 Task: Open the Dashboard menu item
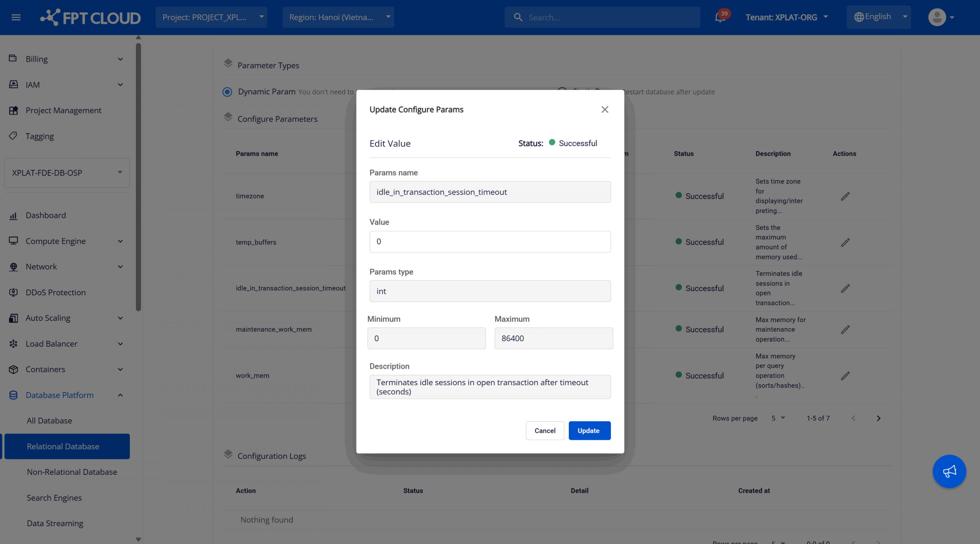click(46, 215)
